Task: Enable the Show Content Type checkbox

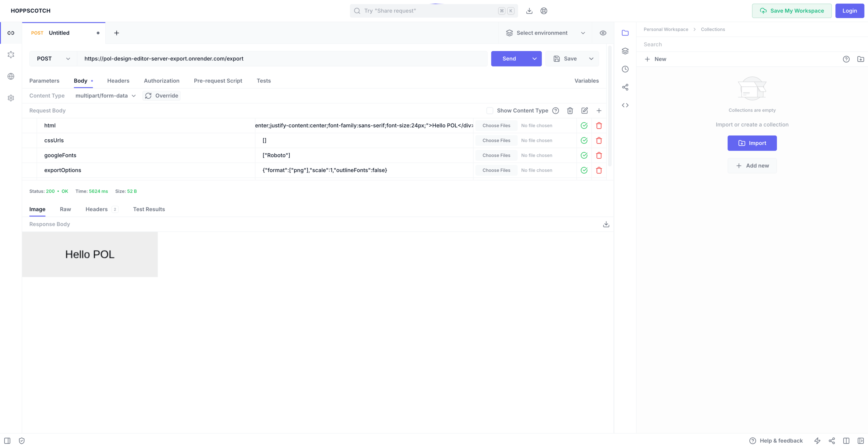Action: (x=490, y=110)
